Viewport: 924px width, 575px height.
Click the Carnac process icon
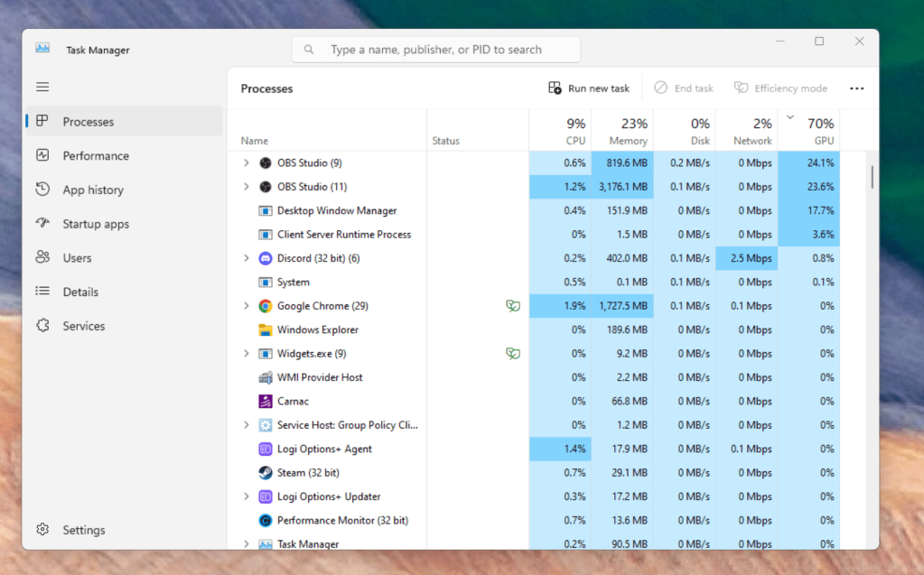266,401
